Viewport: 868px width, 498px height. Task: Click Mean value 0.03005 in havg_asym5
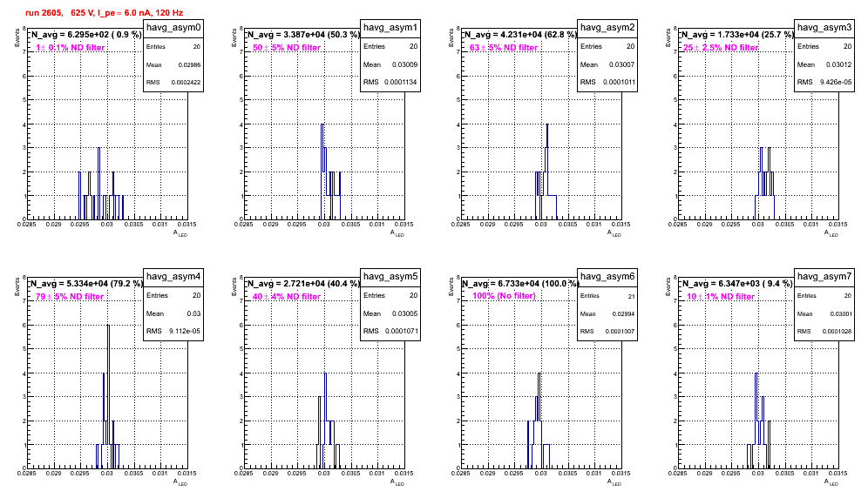coord(404,313)
